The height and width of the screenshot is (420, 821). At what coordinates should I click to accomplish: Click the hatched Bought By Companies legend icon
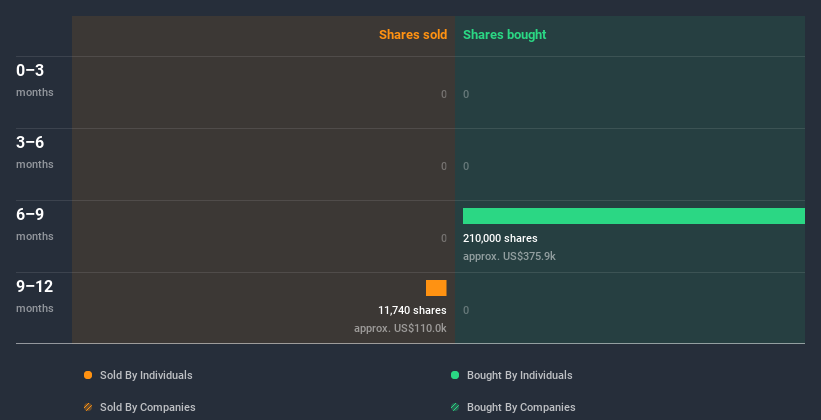pyautogui.click(x=455, y=407)
